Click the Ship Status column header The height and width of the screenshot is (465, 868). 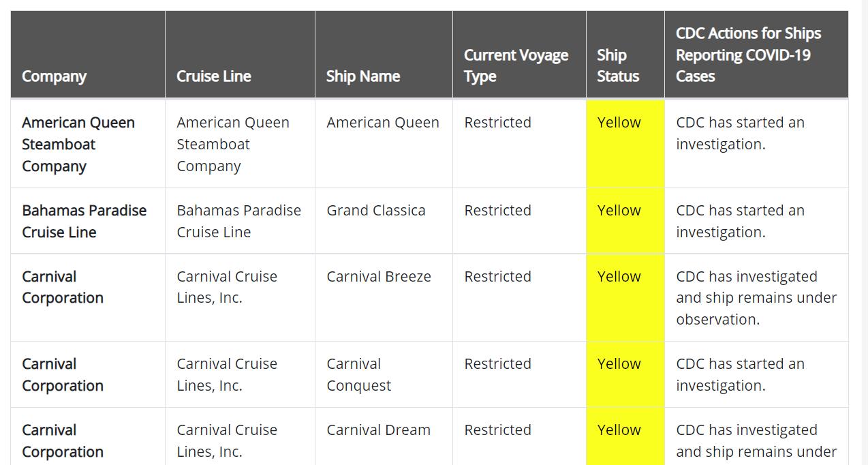[625, 55]
